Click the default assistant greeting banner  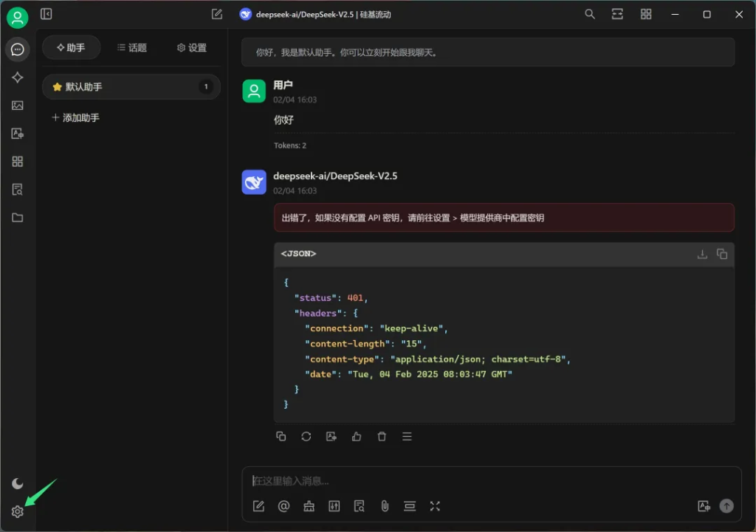pyautogui.click(x=488, y=52)
